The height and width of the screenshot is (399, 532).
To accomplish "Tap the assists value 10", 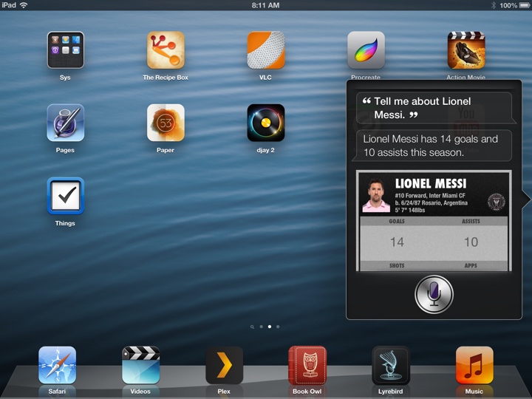I will click(471, 242).
